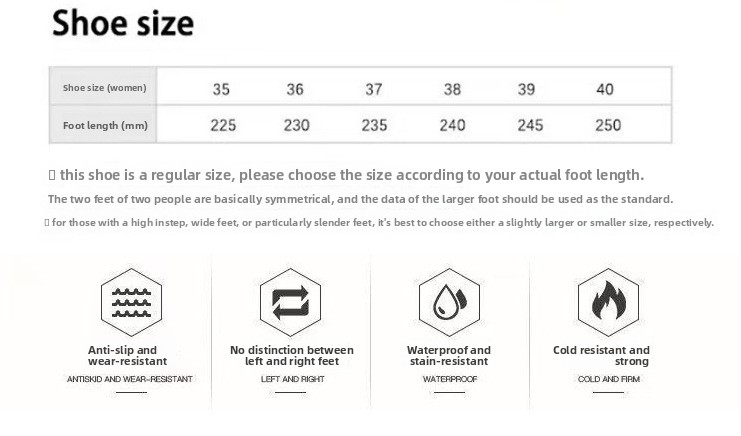Select size 35 in the shoe size row
This screenshot has height=436, width=741.
point(221,89)
